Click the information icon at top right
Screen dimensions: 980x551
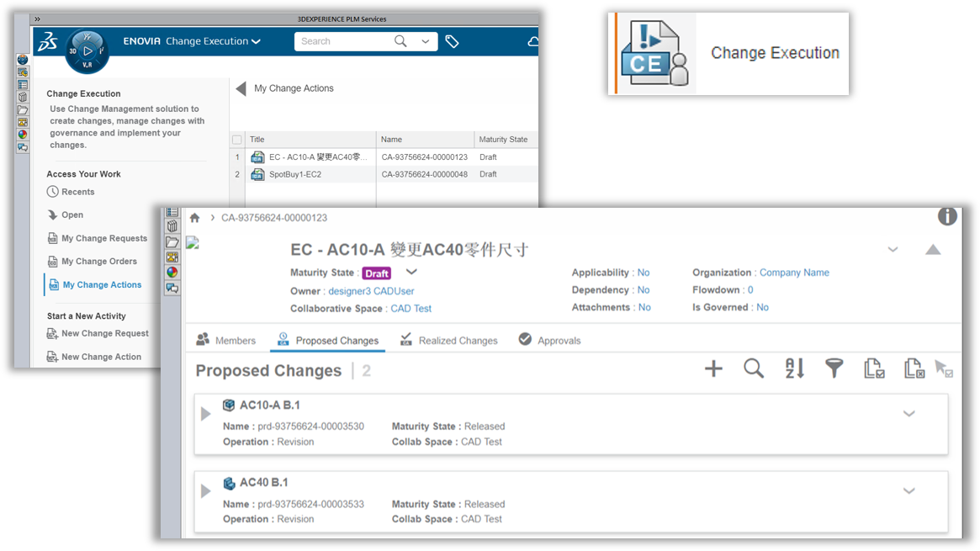[x=947, y=217]
